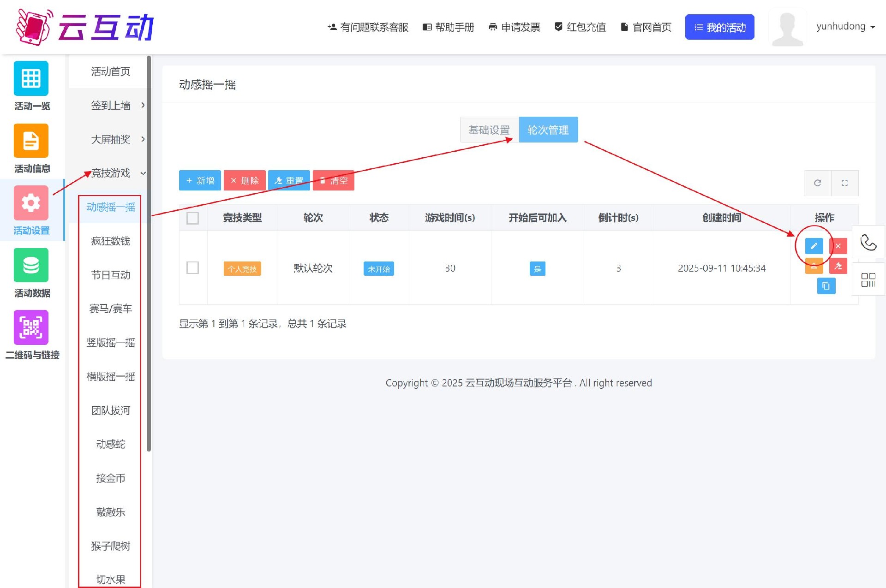Check the 默认轮次 row checkbox
Image resolution: width=886 pixels, height=588 pixels.
tap(192, 267)
